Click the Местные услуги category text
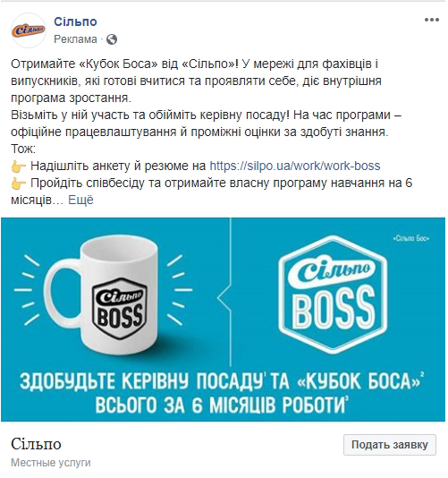The image size is (448, 478). 51,463
